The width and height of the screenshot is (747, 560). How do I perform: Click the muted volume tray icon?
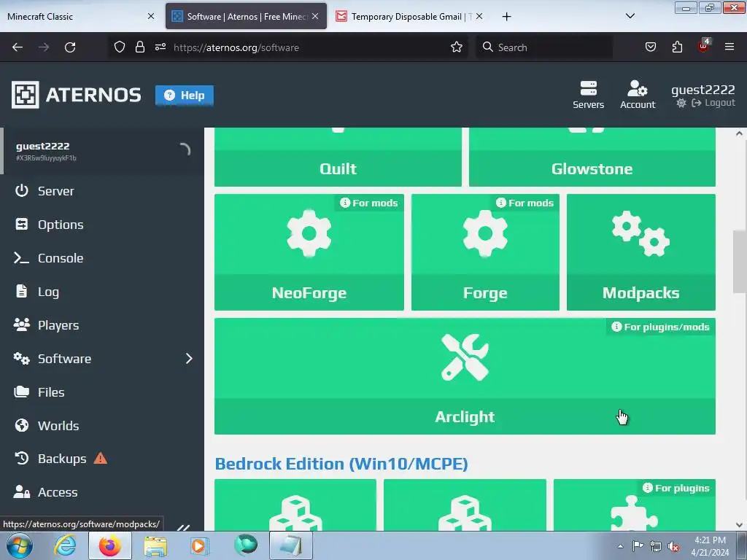click(673, 547)
